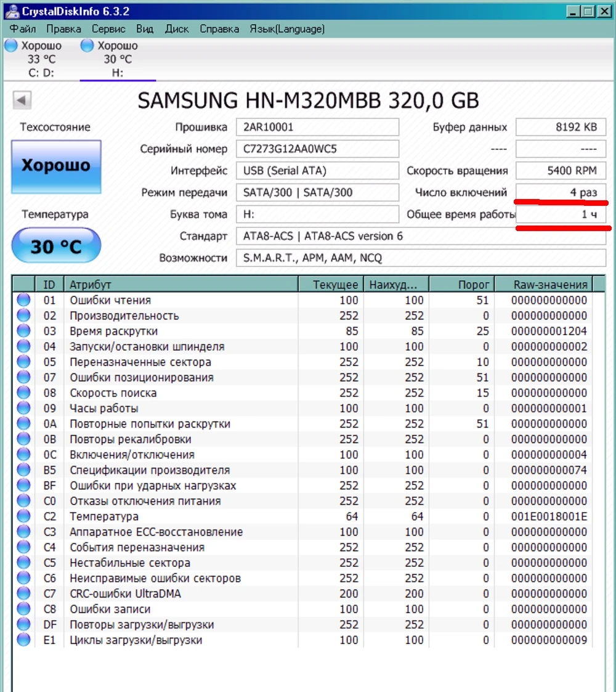Click the Текущее column header
Image resolution: width=616 pixels, height=692 pixels.
(331, 285)
